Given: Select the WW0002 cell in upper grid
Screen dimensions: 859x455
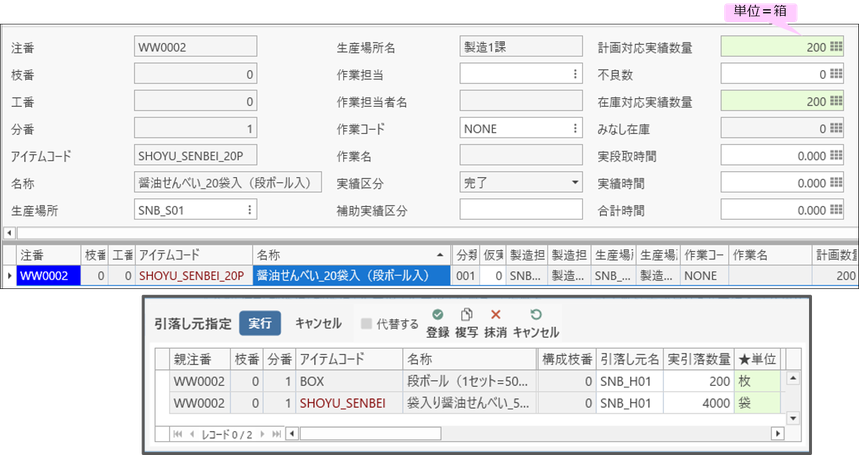Looking at the screenshot, I should coord(48,275).
